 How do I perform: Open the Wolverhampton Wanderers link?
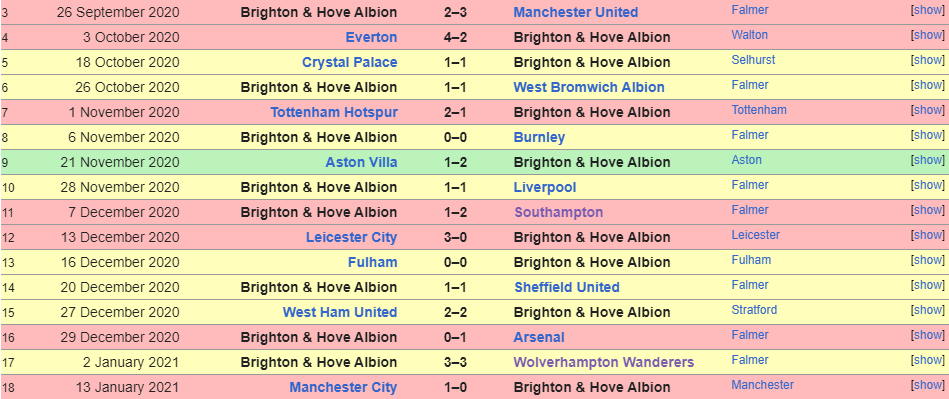(x=603, y=362)
